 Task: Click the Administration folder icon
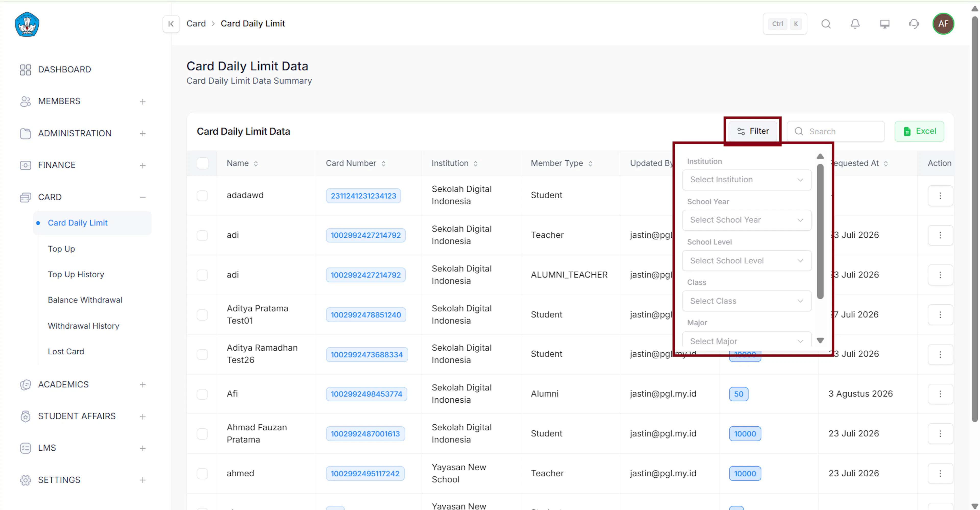26,133
